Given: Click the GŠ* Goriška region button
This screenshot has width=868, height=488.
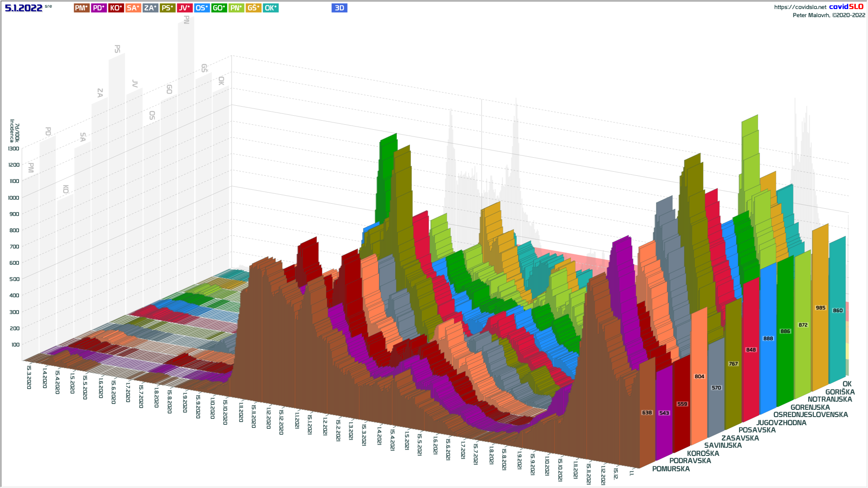Looking at the screenshot, I should [254, 8].
